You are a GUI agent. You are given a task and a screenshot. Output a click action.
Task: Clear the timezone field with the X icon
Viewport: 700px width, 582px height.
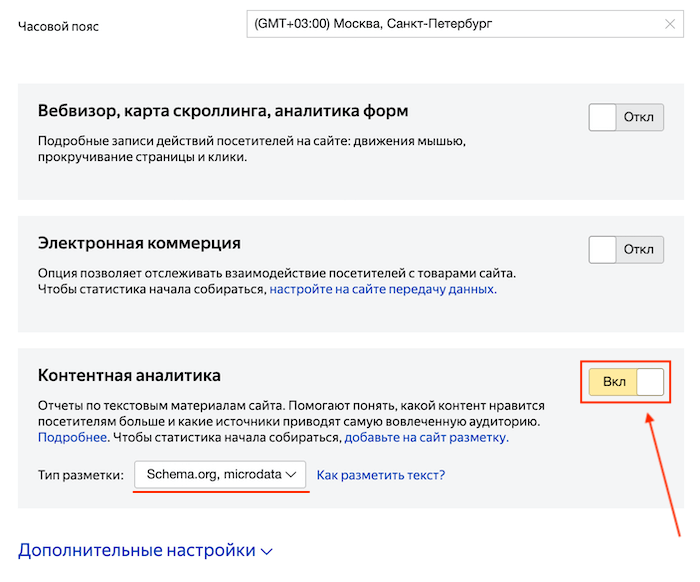670,24
